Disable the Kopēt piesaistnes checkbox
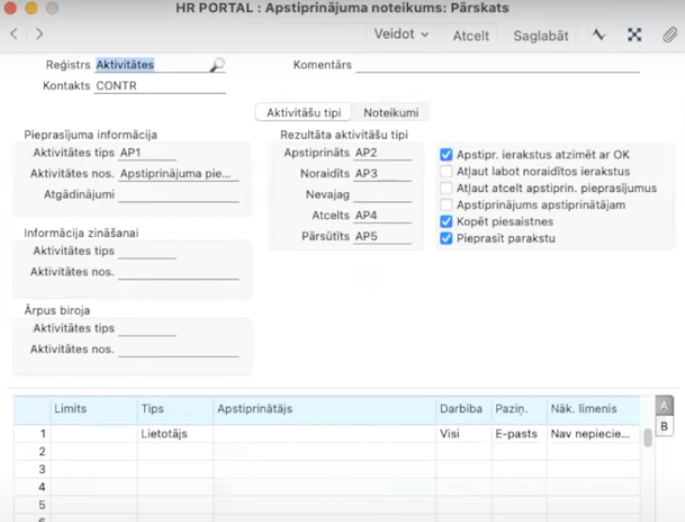The width and height of the screenshot is (685, 522). 447,222
